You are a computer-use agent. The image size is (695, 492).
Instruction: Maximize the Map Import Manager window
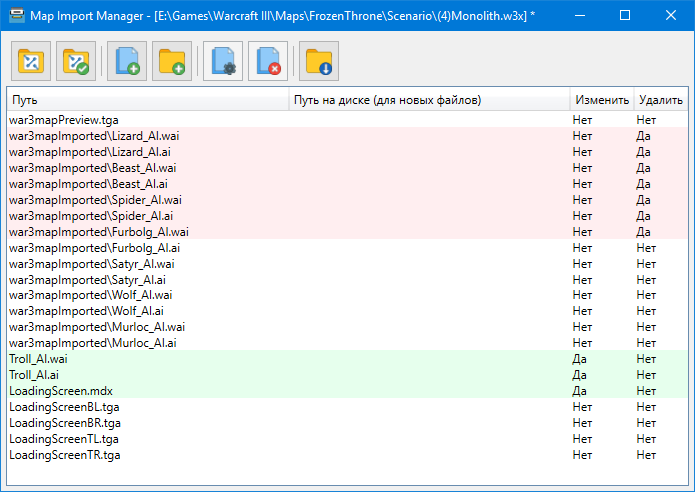click(625, 16)
